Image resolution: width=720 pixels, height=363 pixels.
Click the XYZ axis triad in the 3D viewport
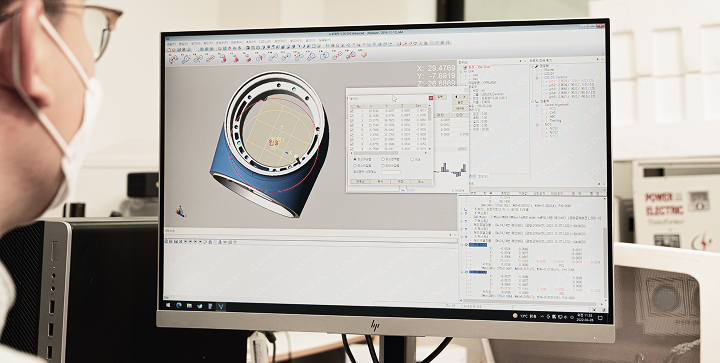[180, 211]
